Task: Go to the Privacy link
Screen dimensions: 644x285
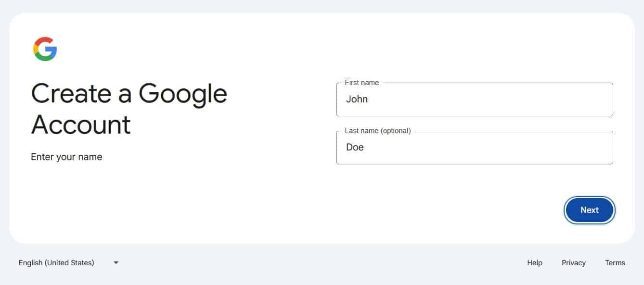Action: click(573, 263)
